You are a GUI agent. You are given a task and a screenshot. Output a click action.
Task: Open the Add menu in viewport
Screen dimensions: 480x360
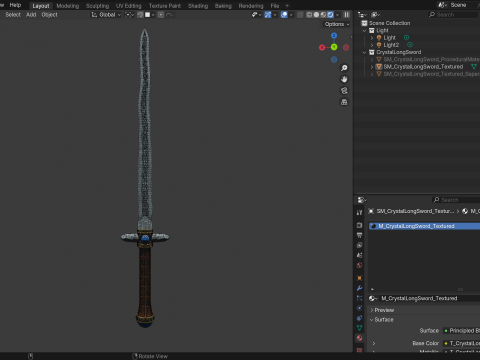[31, 15]
